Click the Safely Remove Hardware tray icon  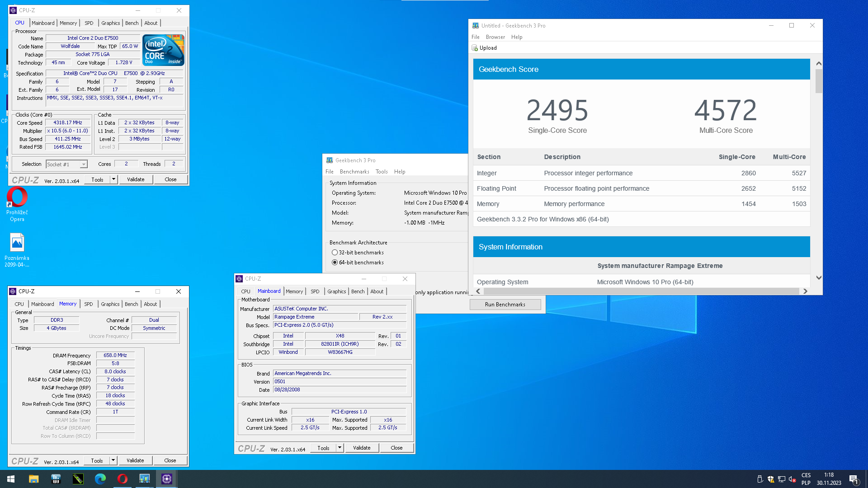[x=760, y=479]
